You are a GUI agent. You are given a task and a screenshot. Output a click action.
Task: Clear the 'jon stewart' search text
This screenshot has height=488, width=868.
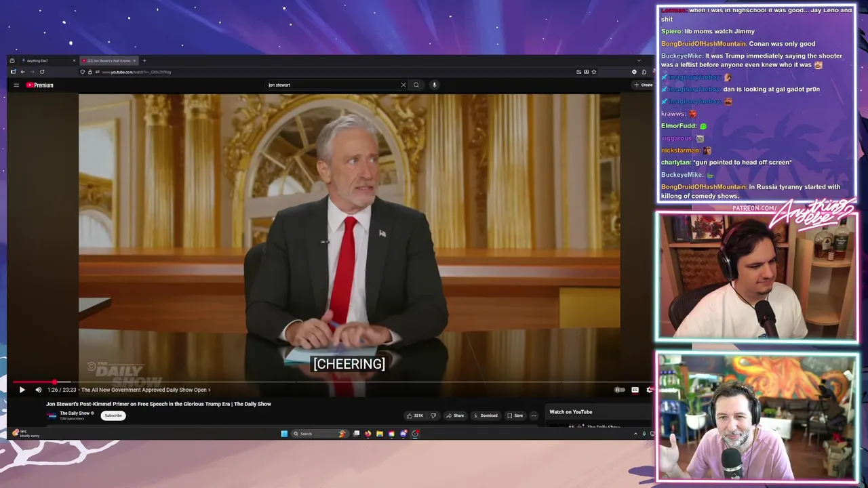click(403, 85)
